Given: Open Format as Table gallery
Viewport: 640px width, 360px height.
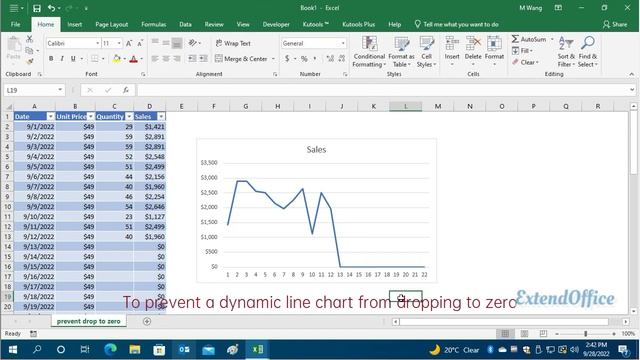Looking at the screenshot, I should coord(401,52).
